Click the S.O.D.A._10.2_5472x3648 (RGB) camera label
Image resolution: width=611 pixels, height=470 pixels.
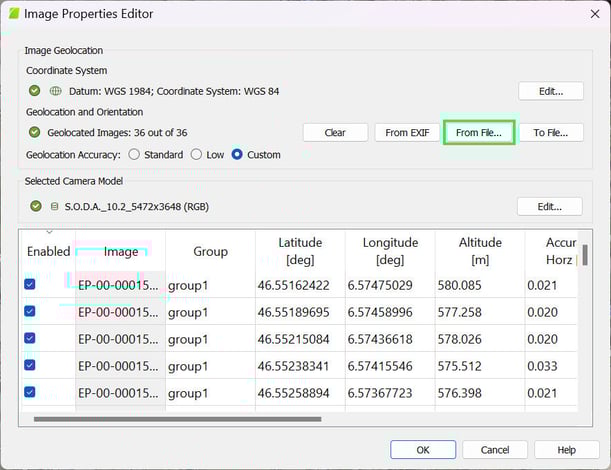137,206
